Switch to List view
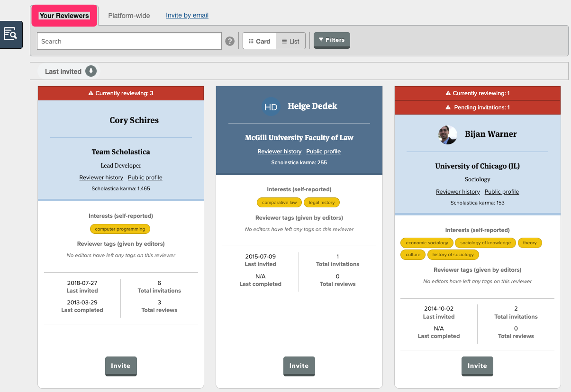This screenshot has height=392, width=571. click(x=290, y=41)
